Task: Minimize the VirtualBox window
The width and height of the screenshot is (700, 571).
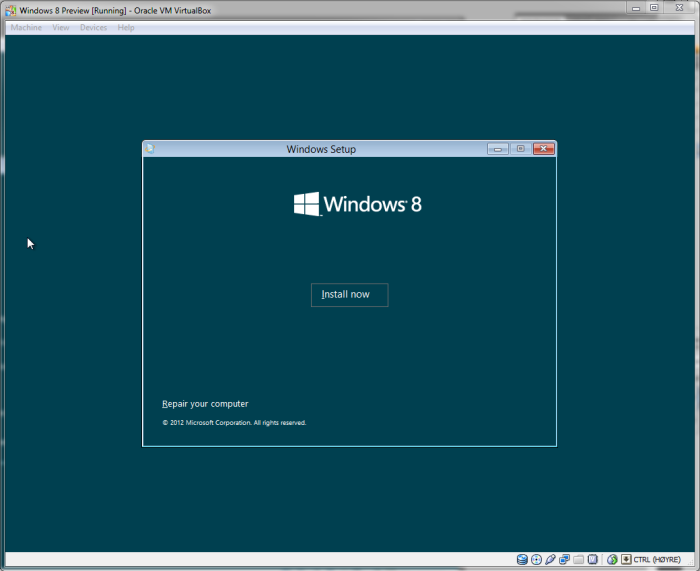Action: [636, 8]
